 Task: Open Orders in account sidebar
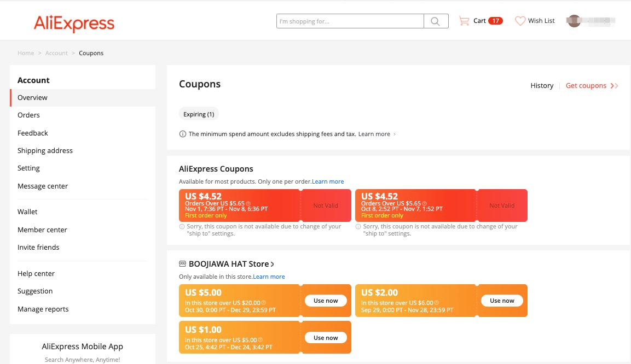point(28,115)
